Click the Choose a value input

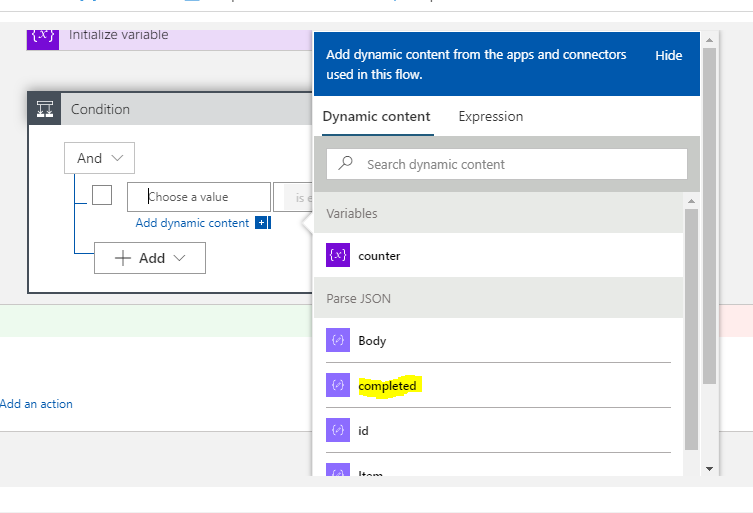pos(199,197)
